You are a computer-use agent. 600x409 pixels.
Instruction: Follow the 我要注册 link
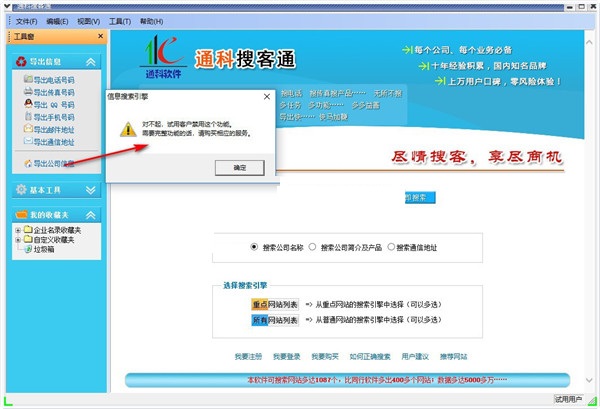pos(248,357)
